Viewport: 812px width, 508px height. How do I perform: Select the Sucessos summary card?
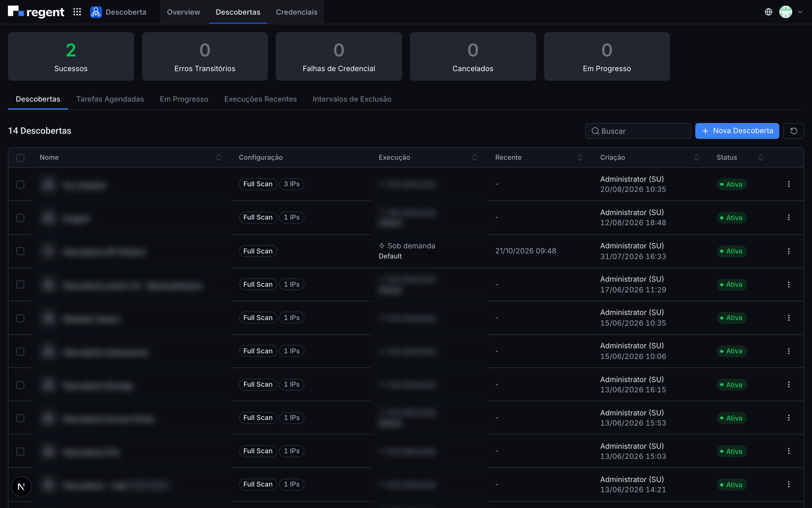[x=71, y=56]
